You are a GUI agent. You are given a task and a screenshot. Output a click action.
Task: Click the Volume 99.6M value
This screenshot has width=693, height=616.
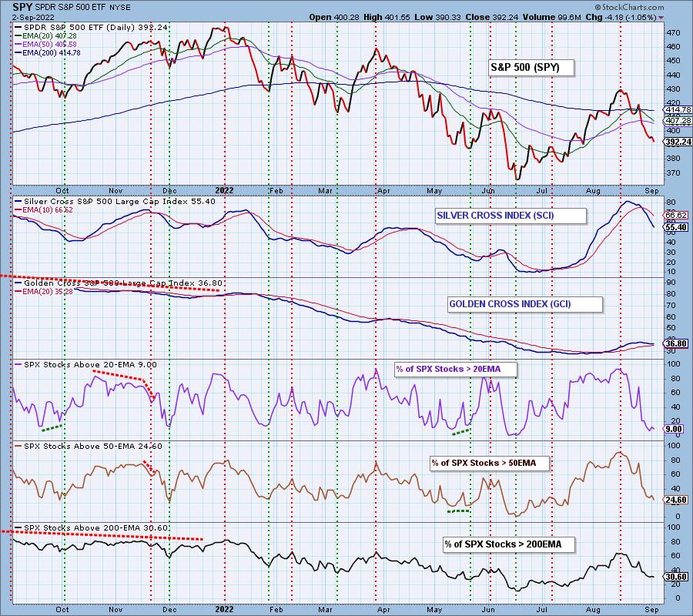[x=551, y=17]
